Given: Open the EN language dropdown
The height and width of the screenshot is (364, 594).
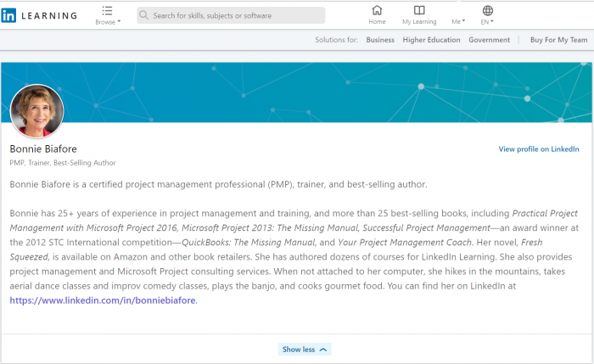Looking at the screenshot, I should click(487, 21).
